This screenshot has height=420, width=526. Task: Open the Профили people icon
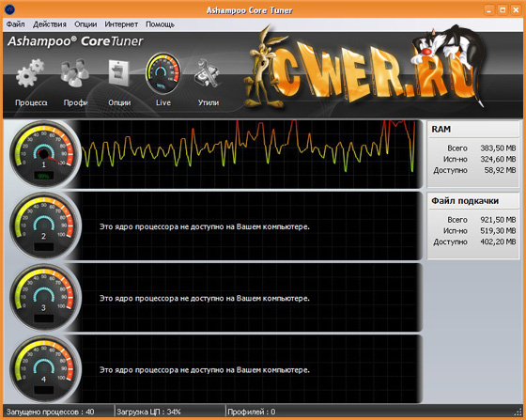click(x=74, y=73)
